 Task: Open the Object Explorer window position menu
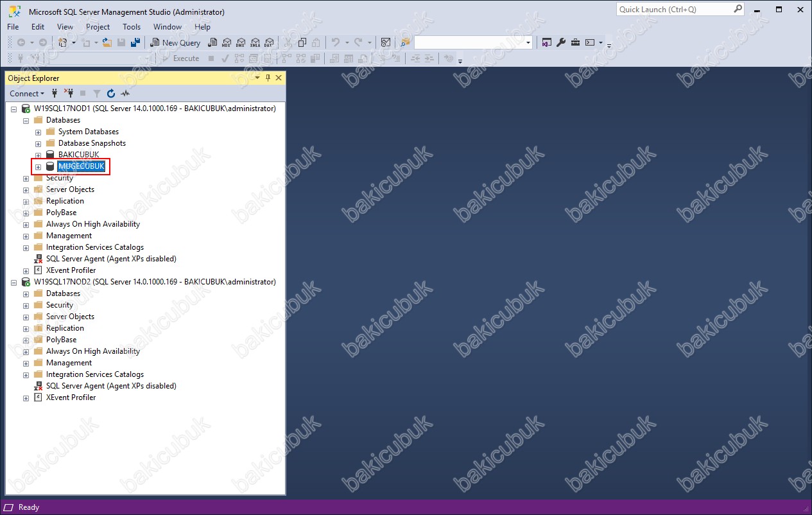click(257, 78)
